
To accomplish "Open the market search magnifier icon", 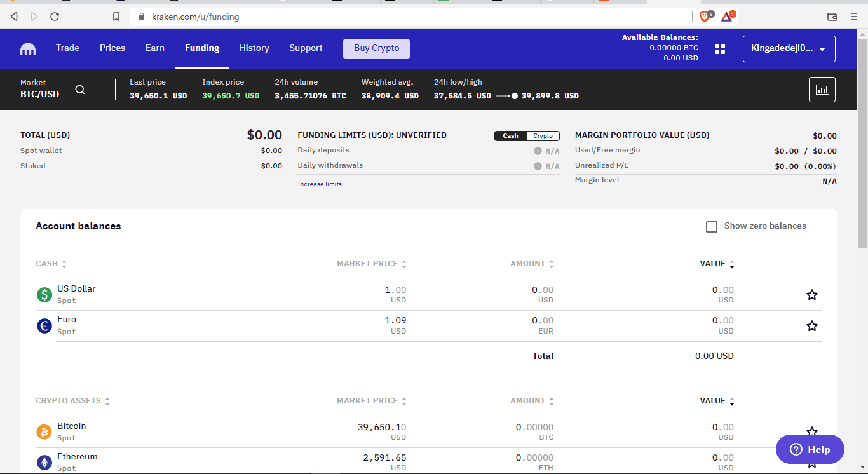I will [80, 90].
